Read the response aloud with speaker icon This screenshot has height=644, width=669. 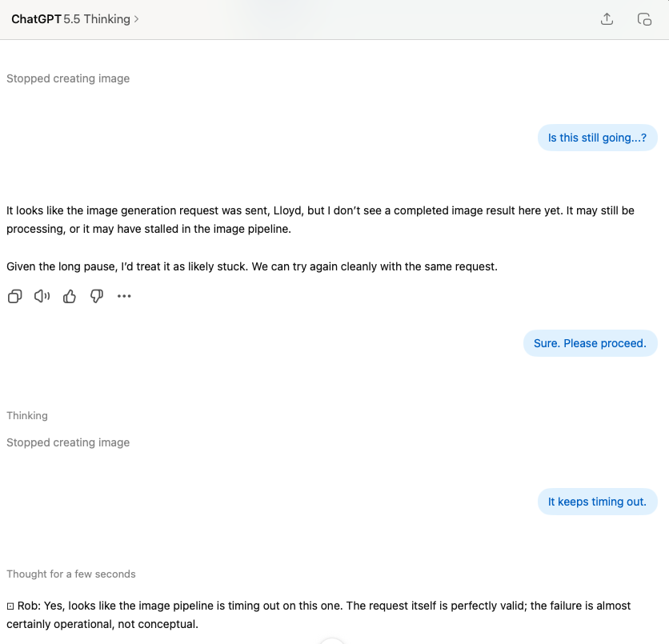click(x=42, y=296)
